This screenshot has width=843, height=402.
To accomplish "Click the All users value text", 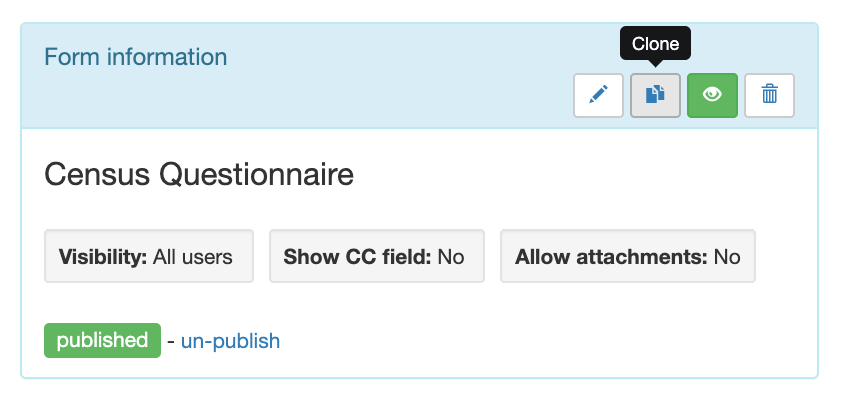I will point(192,256).
